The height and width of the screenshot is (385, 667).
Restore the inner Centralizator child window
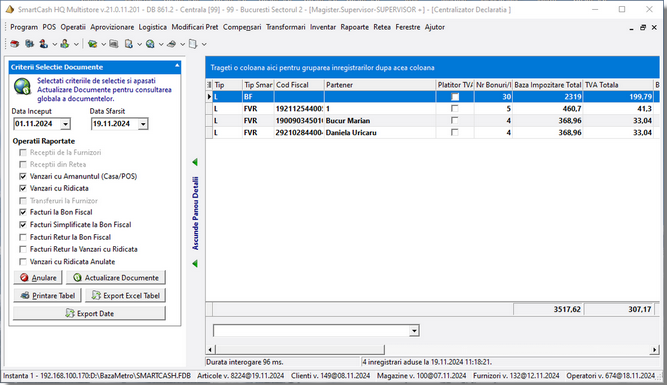[643, 27]
